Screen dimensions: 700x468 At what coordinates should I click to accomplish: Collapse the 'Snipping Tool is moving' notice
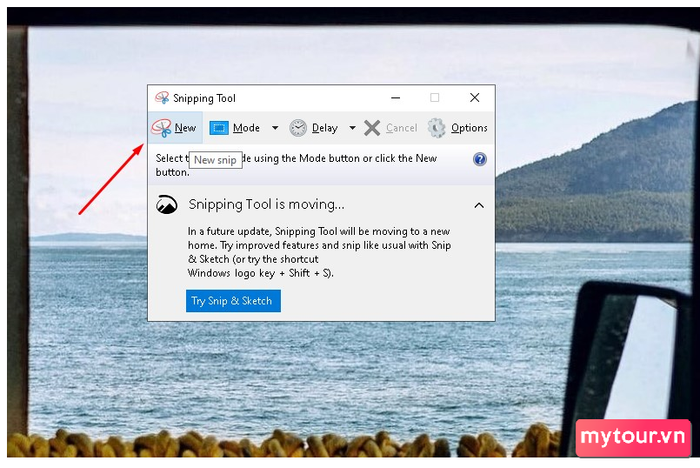click(479, 205)
